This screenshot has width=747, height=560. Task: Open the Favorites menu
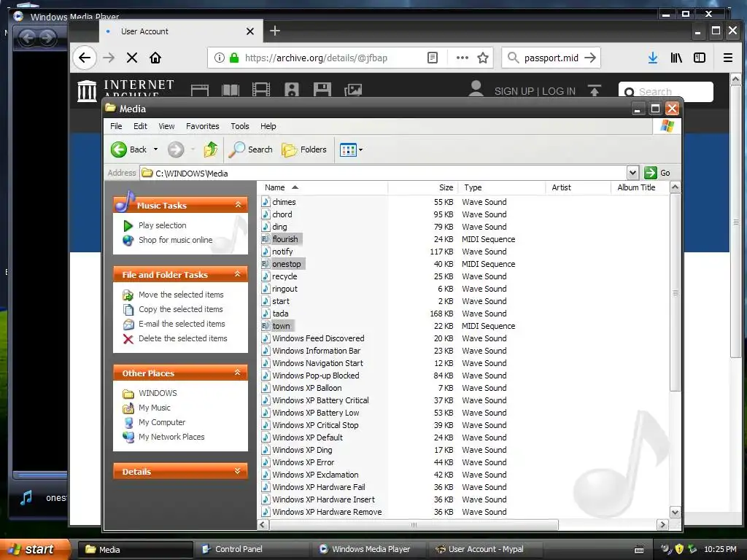(203, 126)
